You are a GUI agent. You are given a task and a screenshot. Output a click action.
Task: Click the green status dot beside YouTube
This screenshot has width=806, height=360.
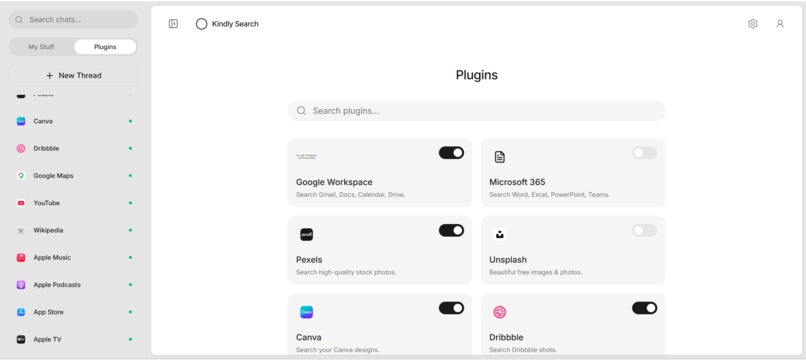[130, 203]
